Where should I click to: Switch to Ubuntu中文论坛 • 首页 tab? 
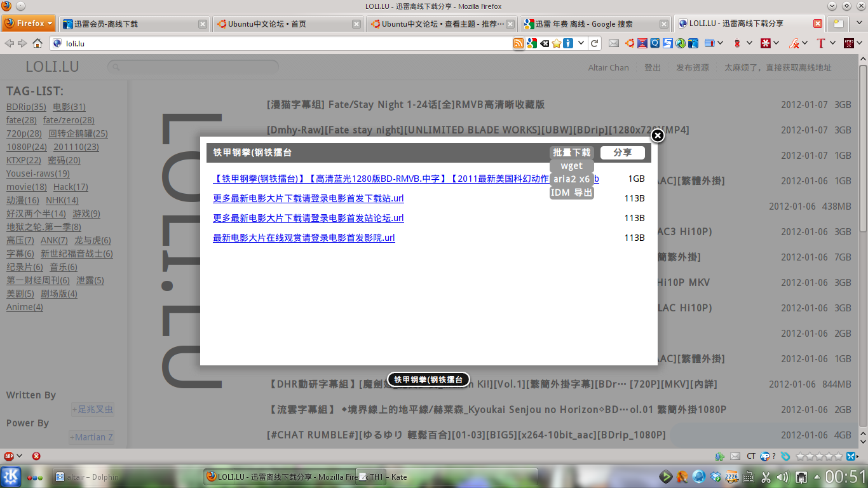[288, 24]
